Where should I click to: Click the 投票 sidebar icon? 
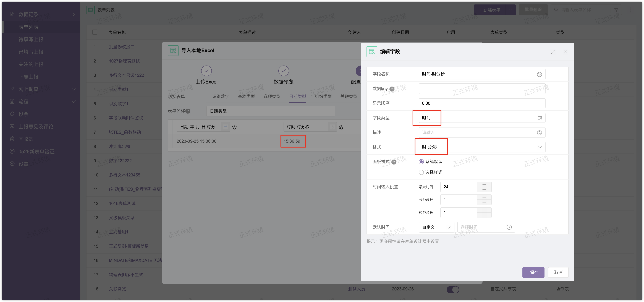12,114
